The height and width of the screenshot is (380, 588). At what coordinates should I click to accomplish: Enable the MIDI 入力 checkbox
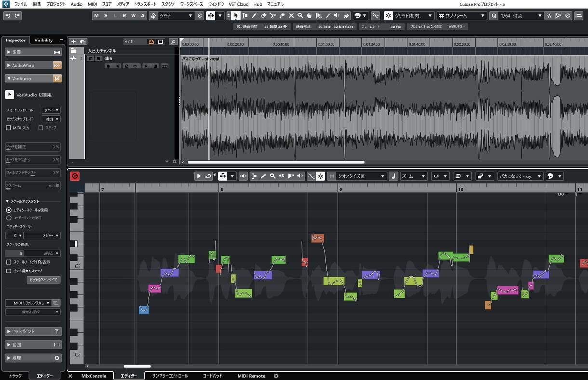pyautogui.click(x=8, y=128)
